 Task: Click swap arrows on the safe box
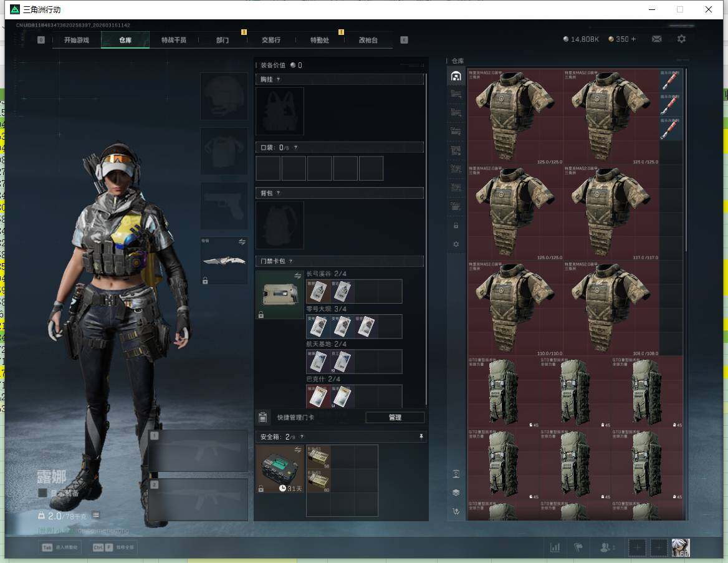click(297, 450)
